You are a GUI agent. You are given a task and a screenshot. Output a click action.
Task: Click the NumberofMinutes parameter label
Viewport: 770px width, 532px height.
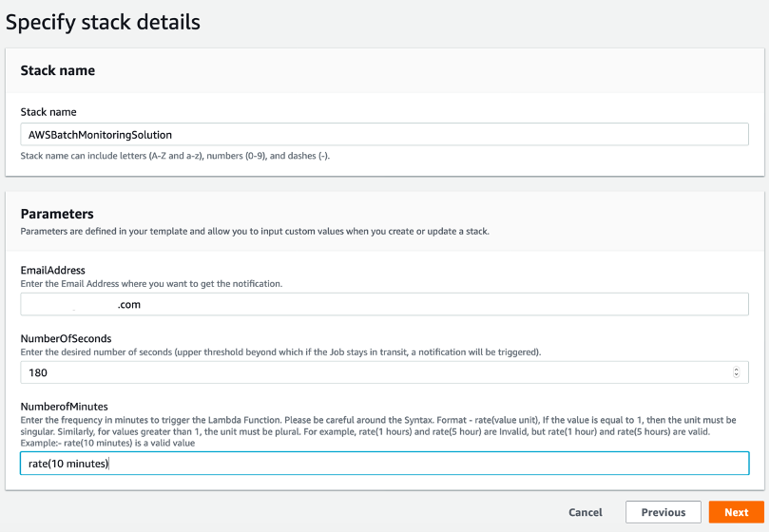tap(67, 405)
